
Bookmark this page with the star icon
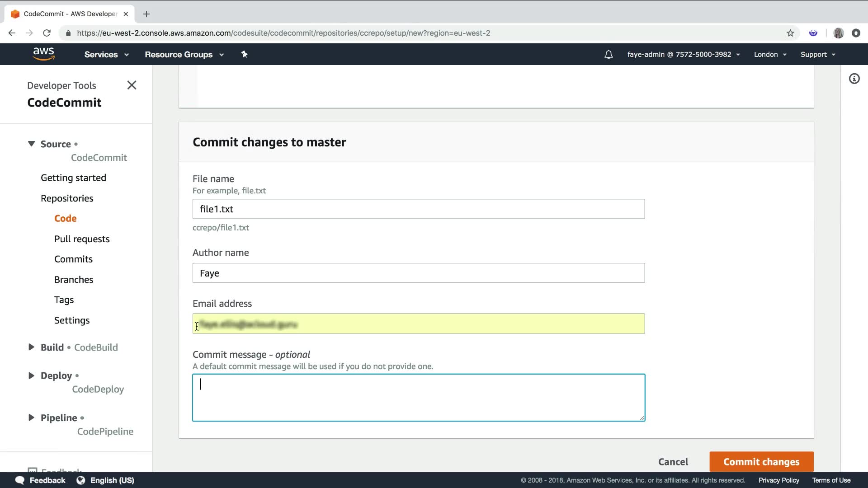790,33
